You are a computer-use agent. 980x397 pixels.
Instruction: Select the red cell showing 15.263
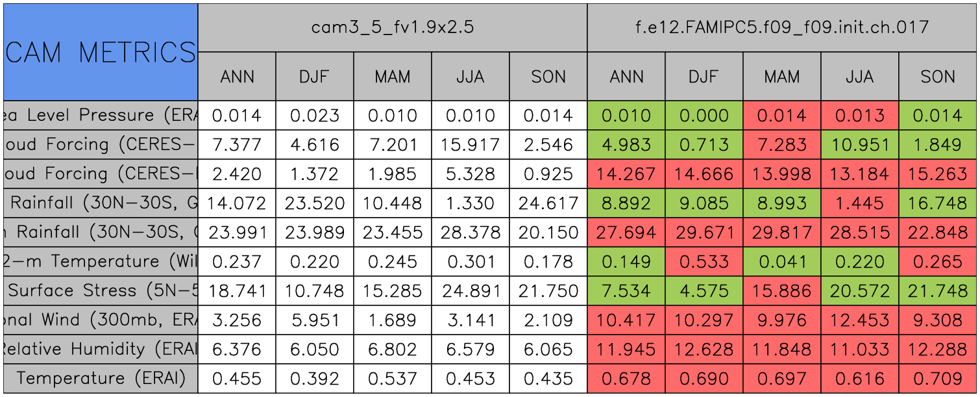point(938,174)
